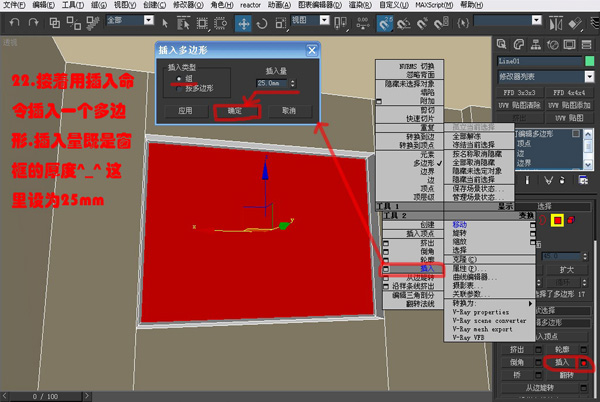Click the keyboard shortcut override icon

pos(363,23)
